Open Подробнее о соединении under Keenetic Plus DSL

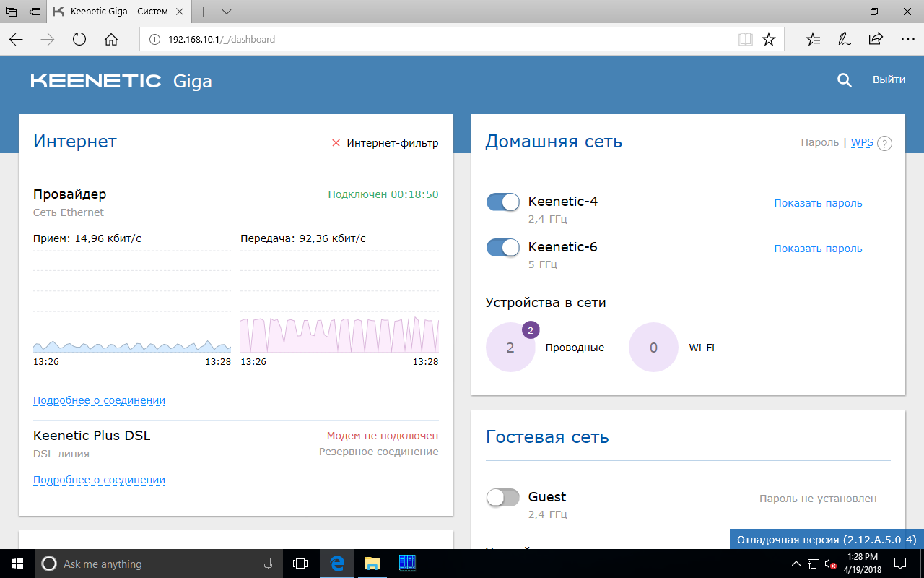[x=100, y=480]
